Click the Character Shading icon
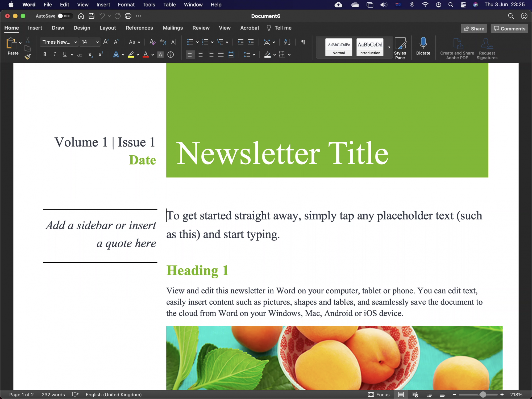532x399 pixels. (160, 55)
